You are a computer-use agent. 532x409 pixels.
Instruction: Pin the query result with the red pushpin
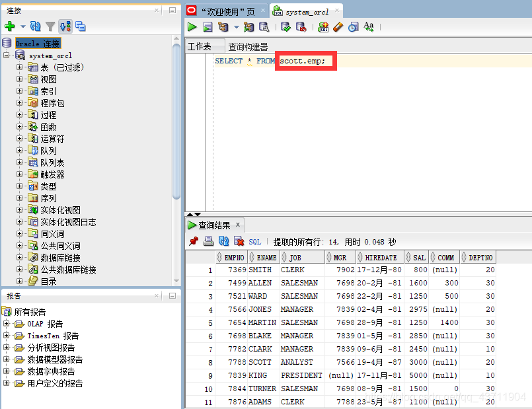click(x=193, y=241)
